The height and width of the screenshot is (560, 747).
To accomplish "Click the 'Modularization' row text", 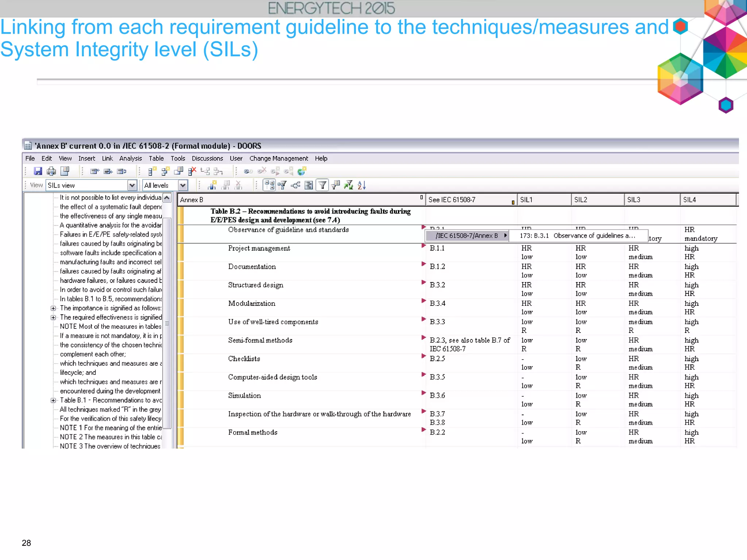I will (252, 303).
